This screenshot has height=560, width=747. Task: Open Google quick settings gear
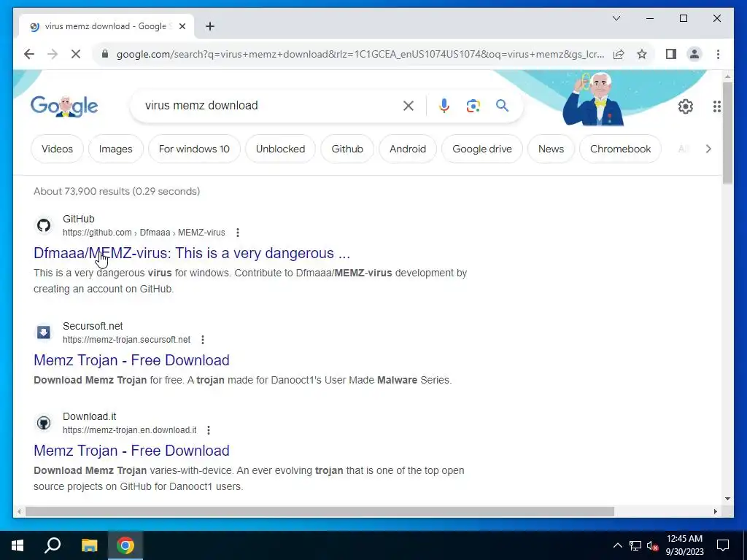tap(686, 106)
